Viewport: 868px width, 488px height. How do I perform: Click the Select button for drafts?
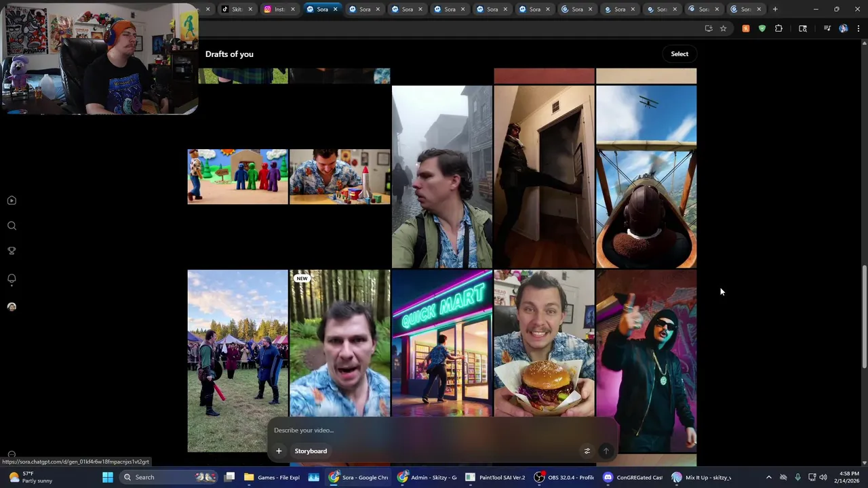[x=679, y=54]
